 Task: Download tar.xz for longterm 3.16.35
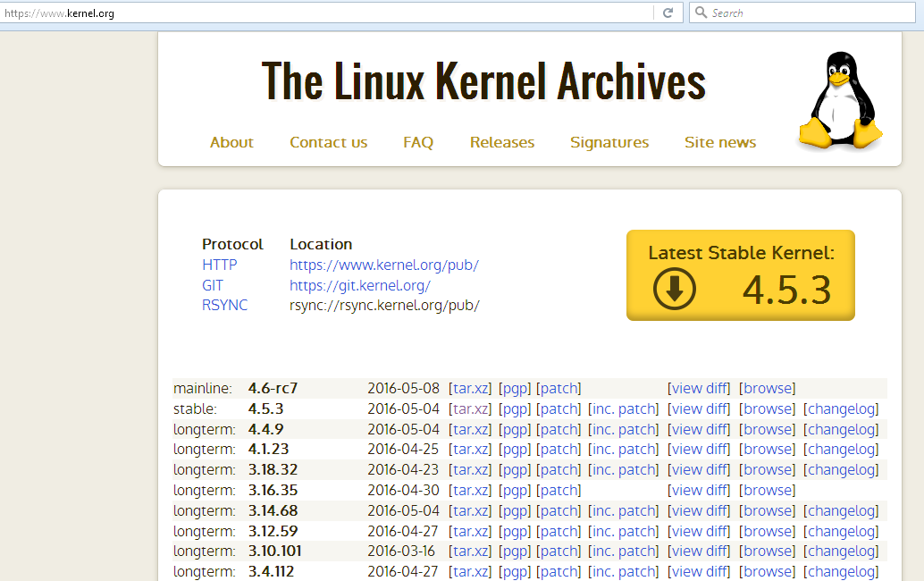tap(470, 490)
